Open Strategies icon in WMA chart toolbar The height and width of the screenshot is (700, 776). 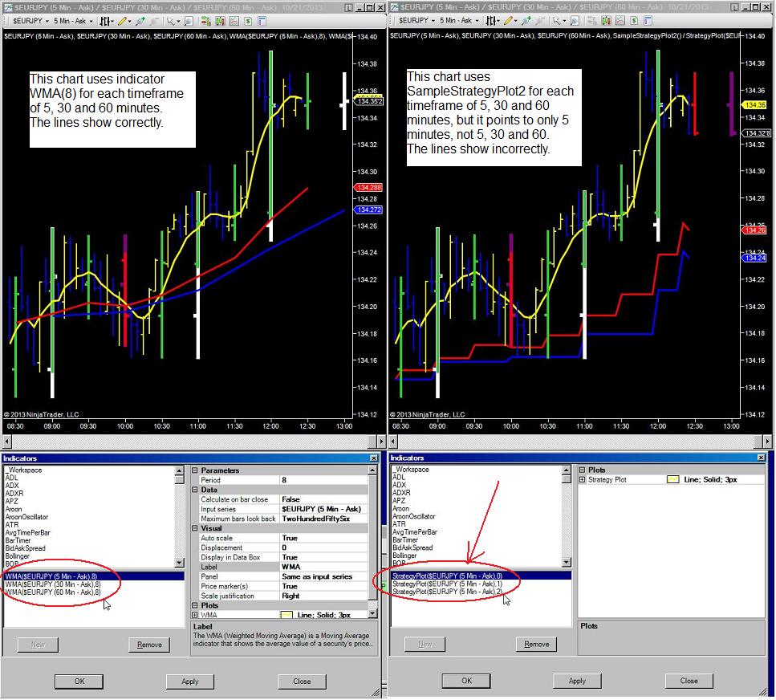coord(248,22)
